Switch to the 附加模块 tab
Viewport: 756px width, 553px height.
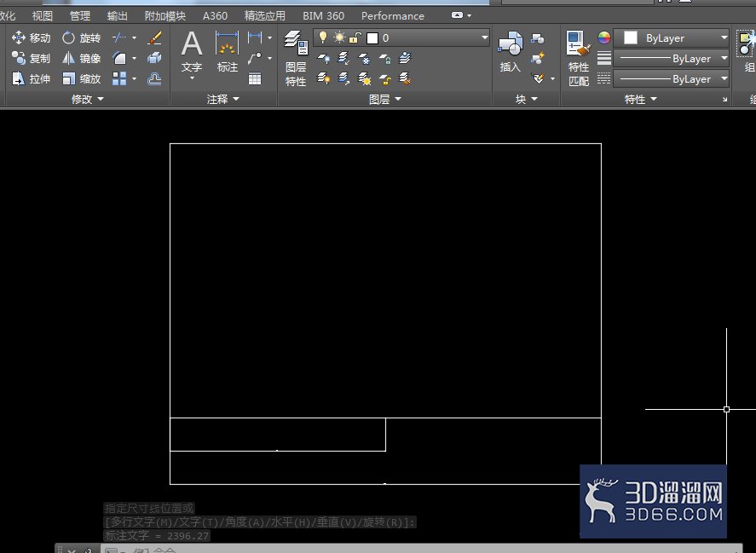pos(164,15)
